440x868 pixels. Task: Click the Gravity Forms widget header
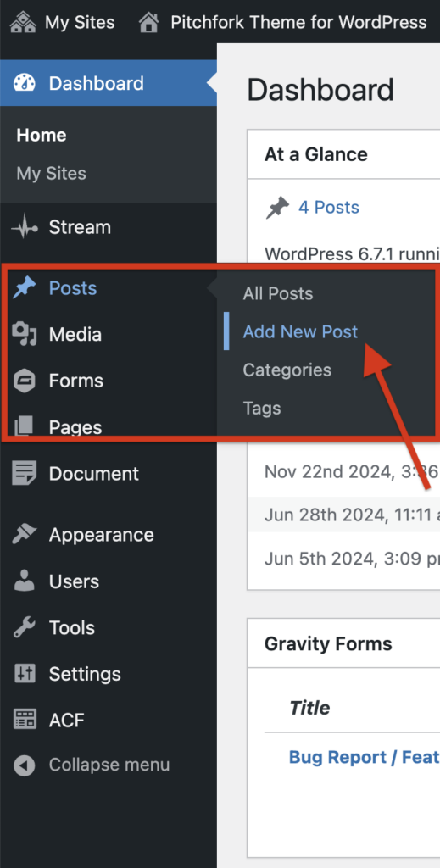[x=327, y=644]
